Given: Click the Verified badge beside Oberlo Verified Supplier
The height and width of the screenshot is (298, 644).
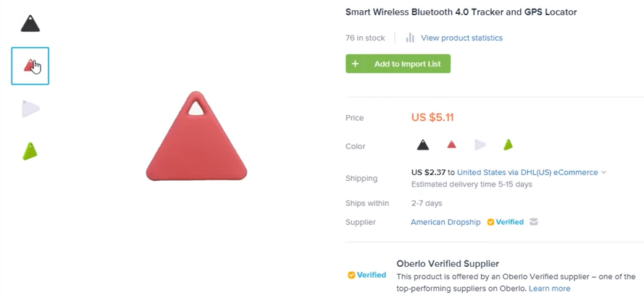Looking at the screenshot, I should coord(367,275).
